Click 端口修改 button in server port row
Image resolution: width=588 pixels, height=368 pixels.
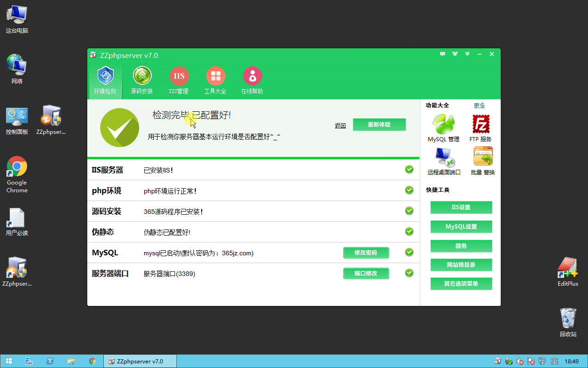point(366,273)
